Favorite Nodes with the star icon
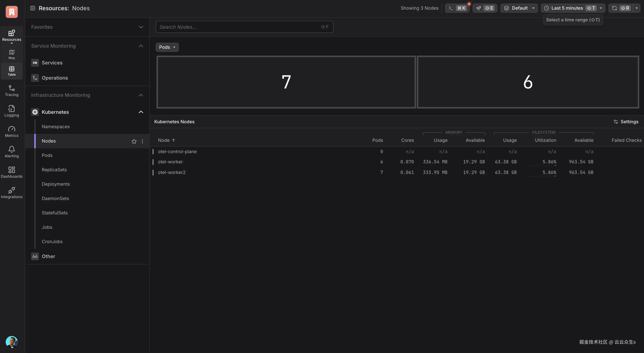The height and width of the screenshot is (353, 644). 134,141
